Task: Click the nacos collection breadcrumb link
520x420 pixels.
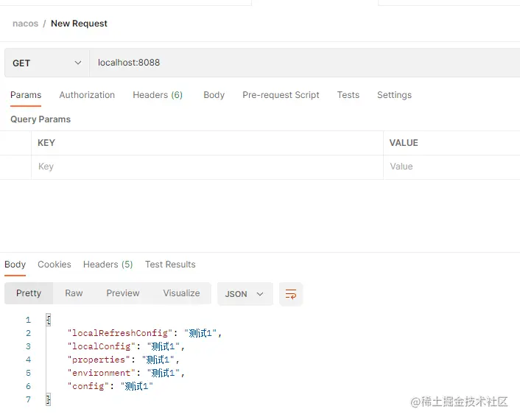Action: pyautogui.click(x=25, y=24)
